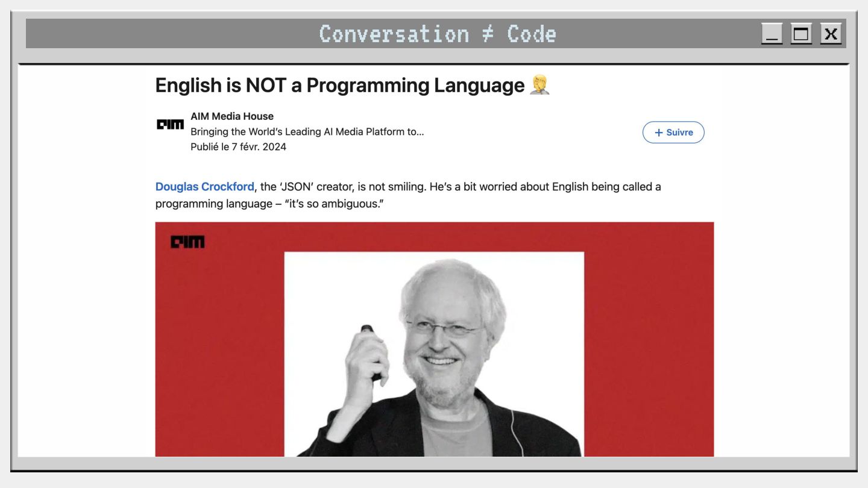Screen dimensions: 868x488
Task: Click the 'Publié le 7 févr. 2024' date
Action: point(239,147)
